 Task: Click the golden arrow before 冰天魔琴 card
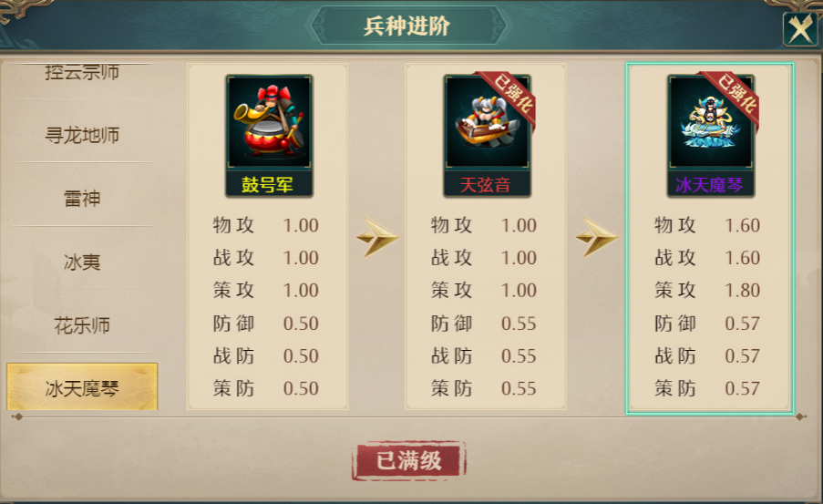coord(596,238)
